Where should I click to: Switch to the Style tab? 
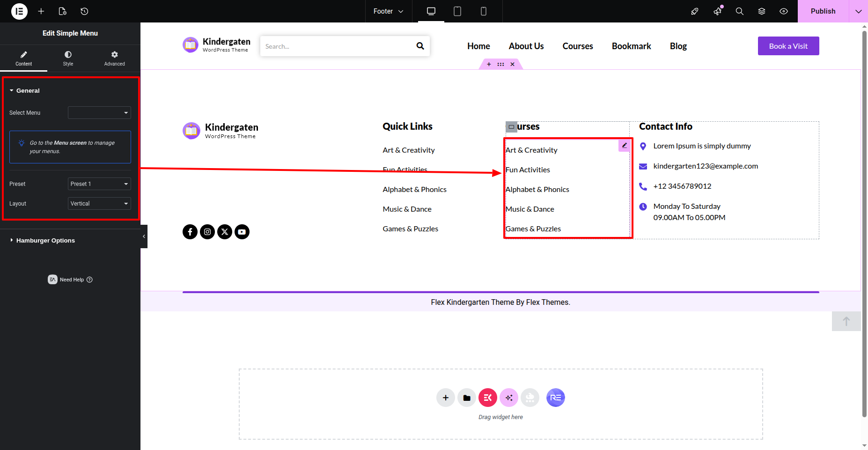tap(68, 58)
